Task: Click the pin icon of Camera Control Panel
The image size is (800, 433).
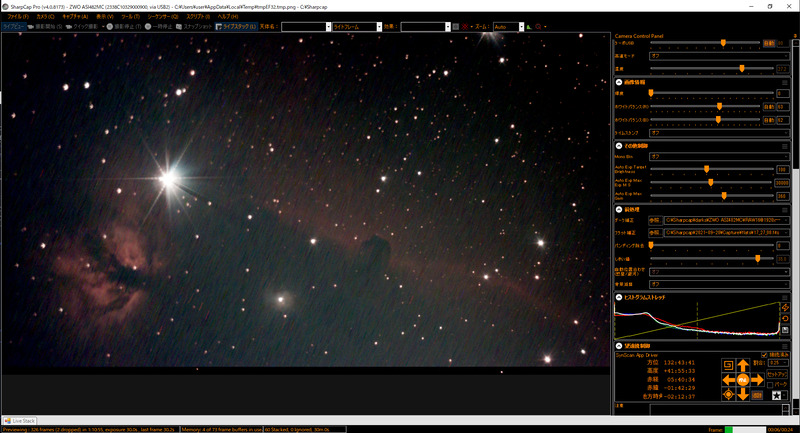Action: pos(794,36)
